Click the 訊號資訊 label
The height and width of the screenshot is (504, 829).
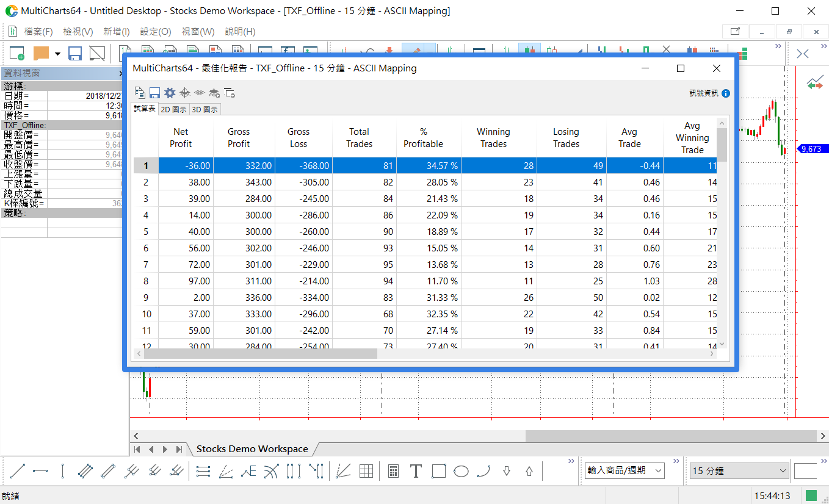click(704, 93)
